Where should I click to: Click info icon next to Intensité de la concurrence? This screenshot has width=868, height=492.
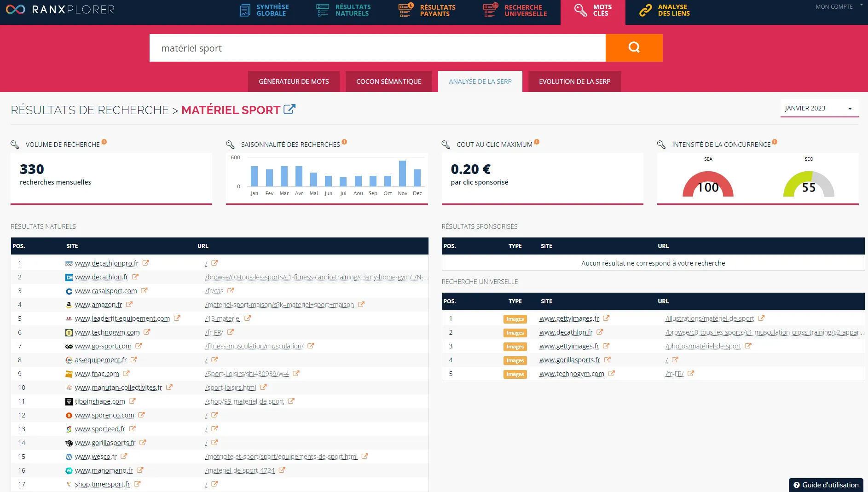pyautogui.click(x=775, y=142)
